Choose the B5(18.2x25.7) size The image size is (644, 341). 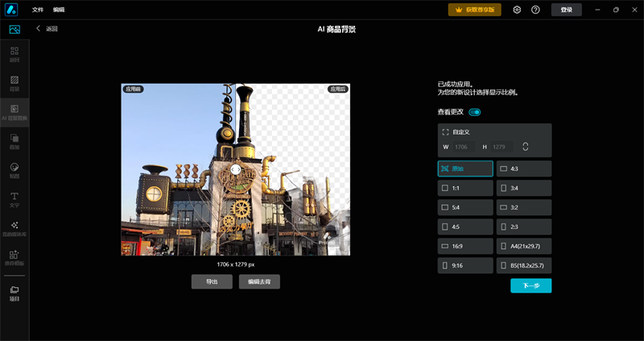coord(524,265)
